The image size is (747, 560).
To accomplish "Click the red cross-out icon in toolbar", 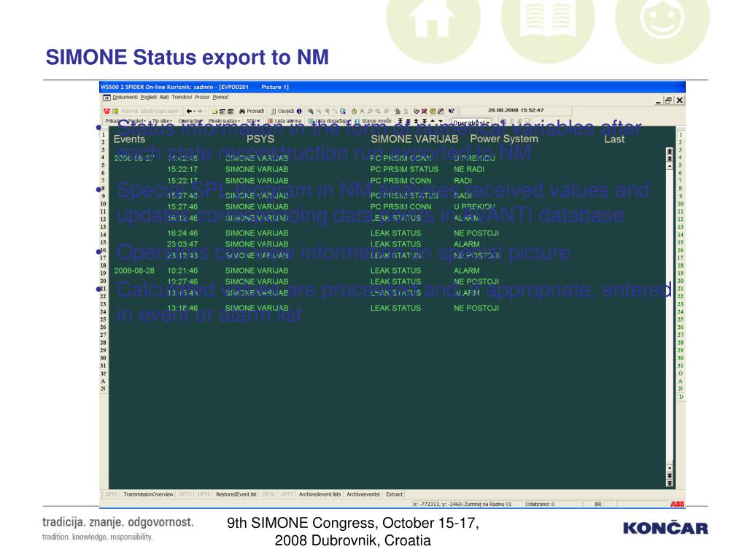I will click(x=424, y=111).
